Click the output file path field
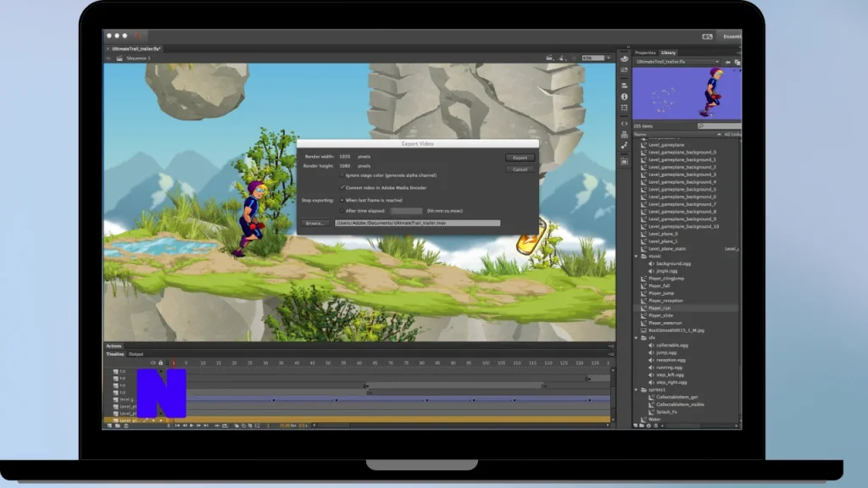Viewport: 868px width, 488px height. click(x=417, y=223)
